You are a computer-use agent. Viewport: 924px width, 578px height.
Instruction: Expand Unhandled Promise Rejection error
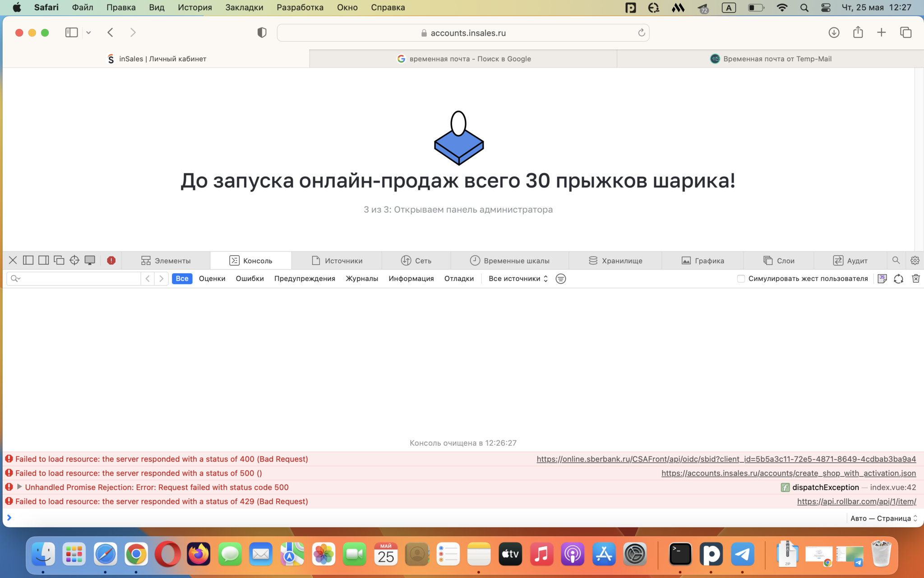pos(19,487)
